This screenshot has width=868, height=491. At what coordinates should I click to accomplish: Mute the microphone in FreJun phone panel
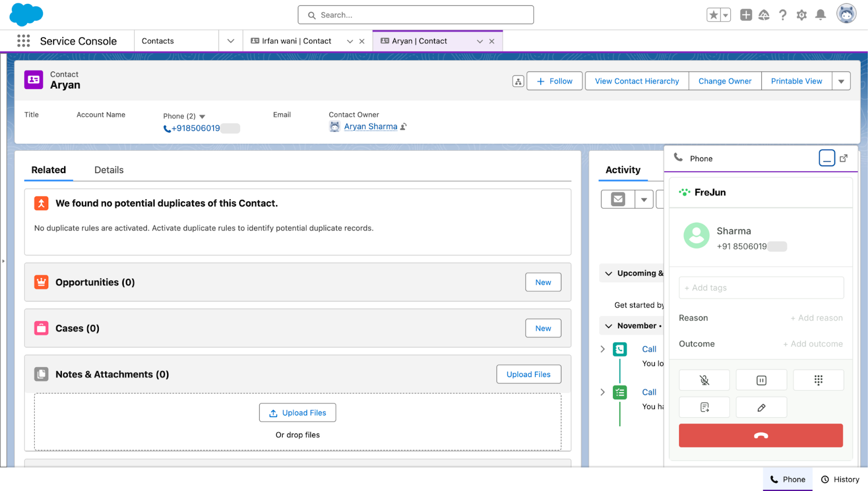point(704,380)
